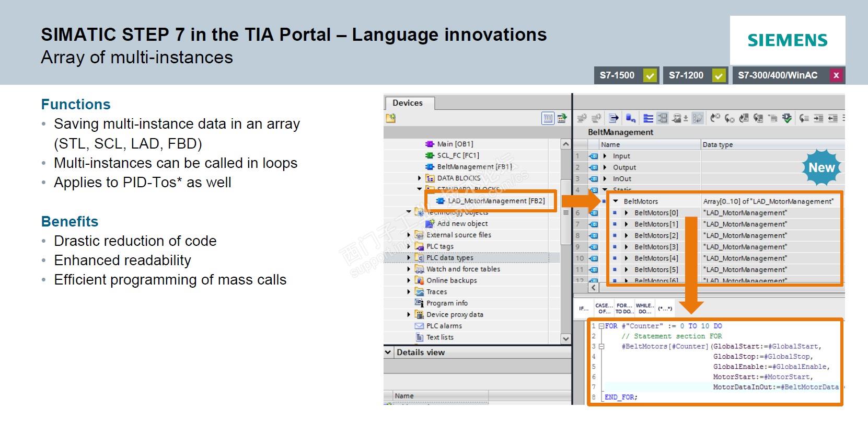Switch to the Devices tab
The width and height of the screenshot is (868, 431).
click(408, 103)
